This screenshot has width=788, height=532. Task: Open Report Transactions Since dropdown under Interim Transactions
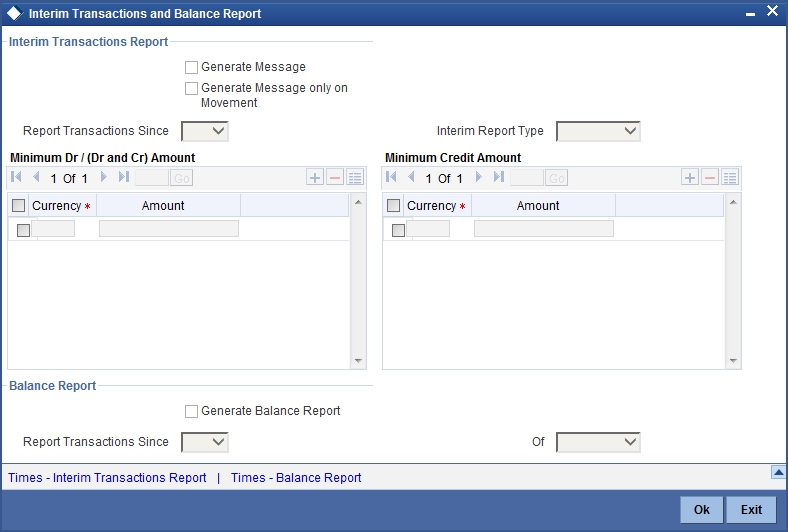tap(205, 131)
